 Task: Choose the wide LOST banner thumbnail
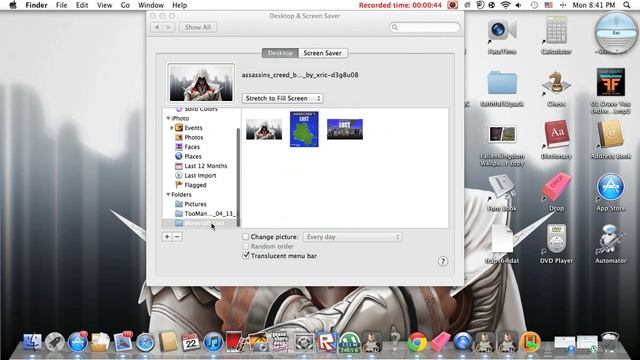click(345, 129)
